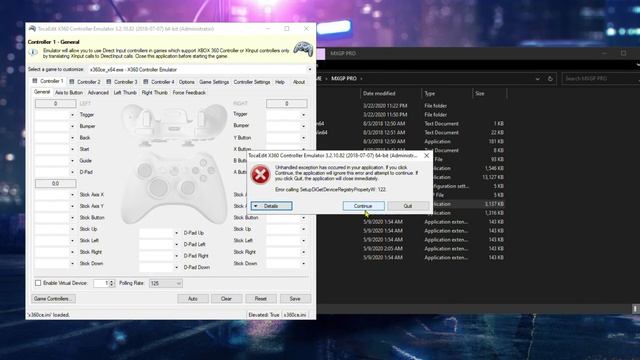Close the unhandled exception dialog
Screen dimensions: 640x360
tap(427, 156)
